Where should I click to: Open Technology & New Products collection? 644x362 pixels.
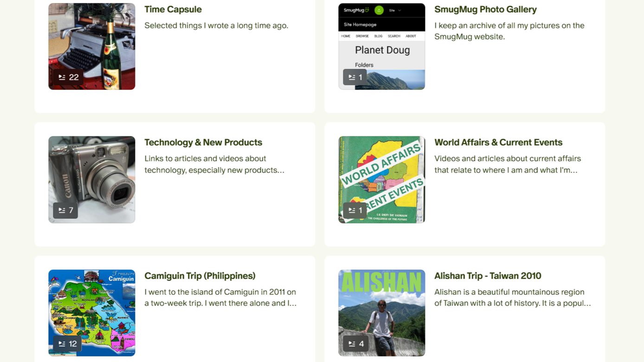click(203, 142)
